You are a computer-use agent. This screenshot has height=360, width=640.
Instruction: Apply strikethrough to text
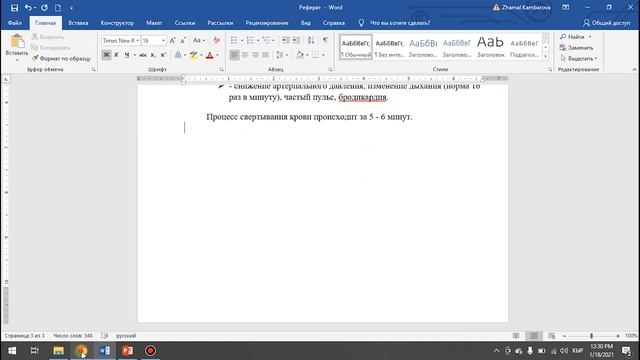point(143,55)
